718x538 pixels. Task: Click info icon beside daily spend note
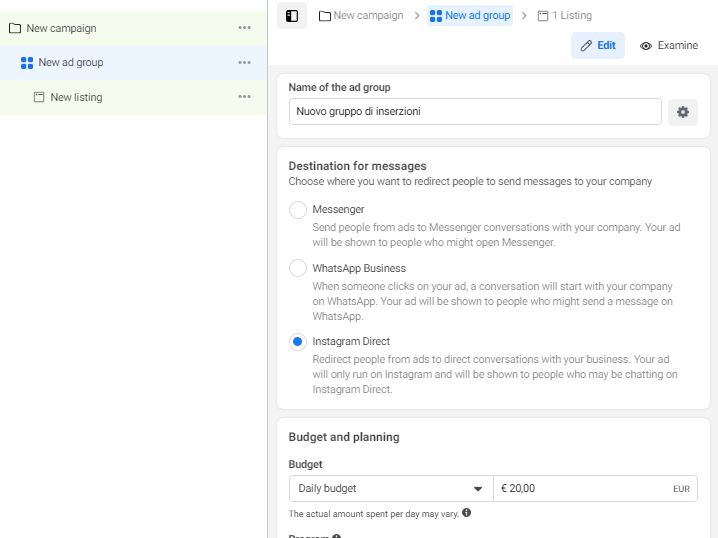[467, 513]
